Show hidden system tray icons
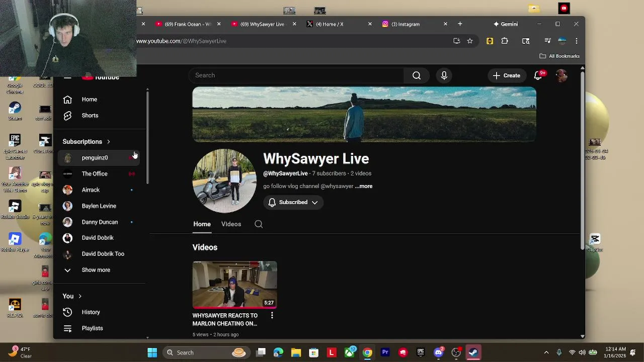 546,352
